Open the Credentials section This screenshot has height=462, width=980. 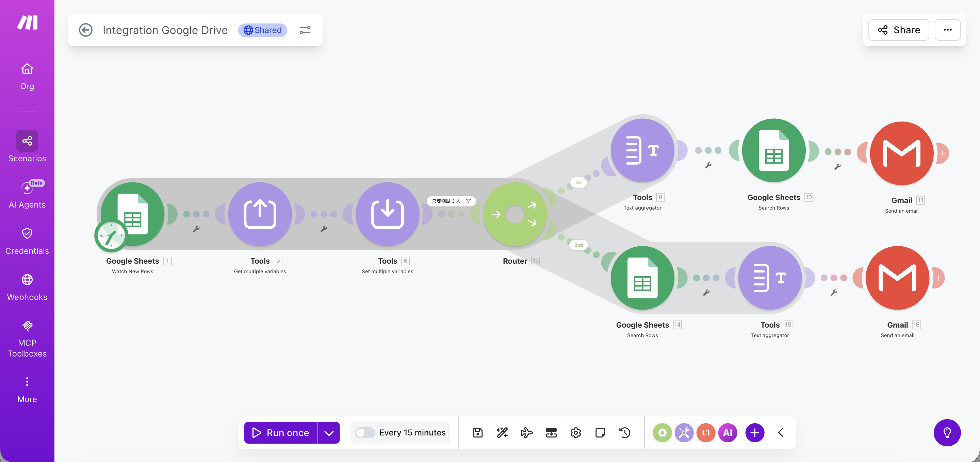(x=27, y=241)
